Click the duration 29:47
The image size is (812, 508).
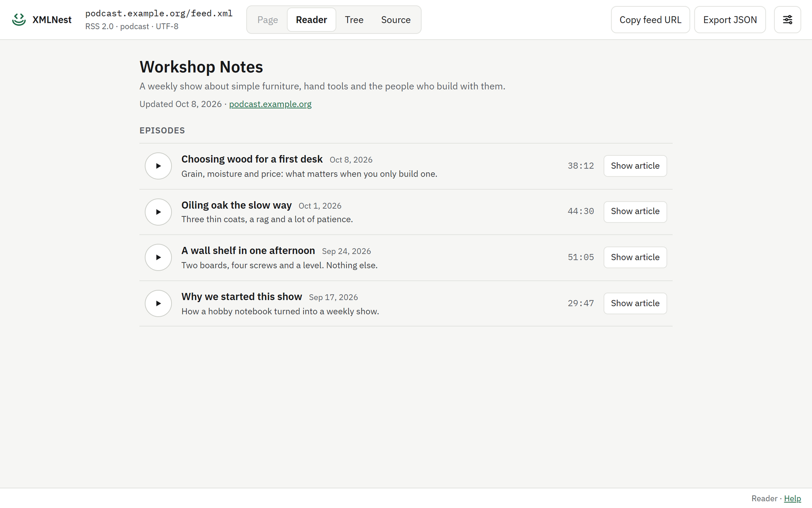pos(581,304)
